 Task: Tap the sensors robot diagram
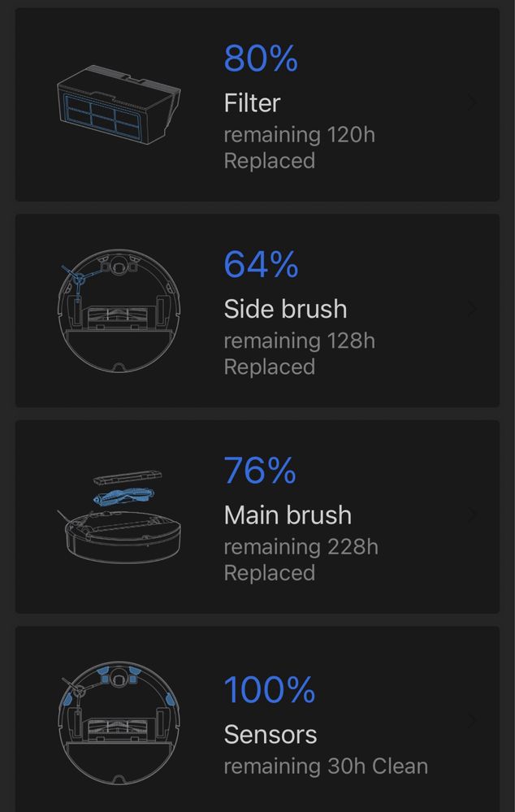pos(119,723)
